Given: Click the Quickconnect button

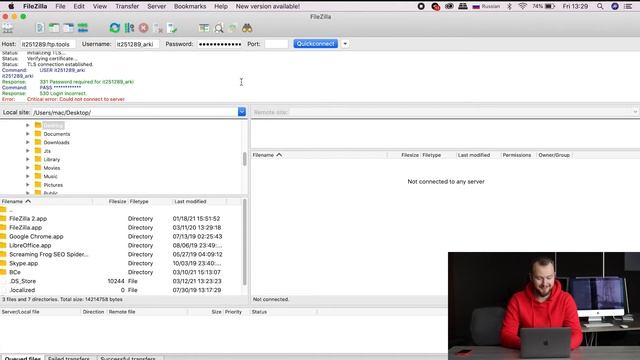Looking at the screenshot, I should tap(316, 44).
